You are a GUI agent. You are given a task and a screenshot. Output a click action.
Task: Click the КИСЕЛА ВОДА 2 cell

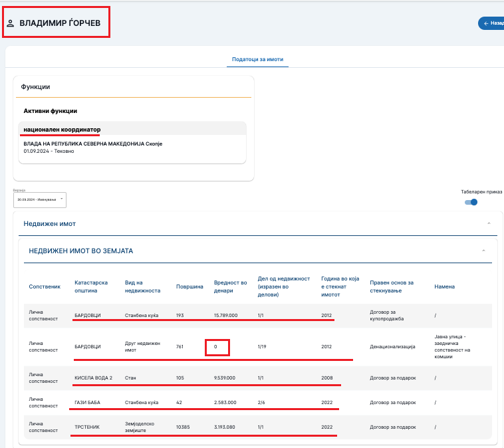94,378
